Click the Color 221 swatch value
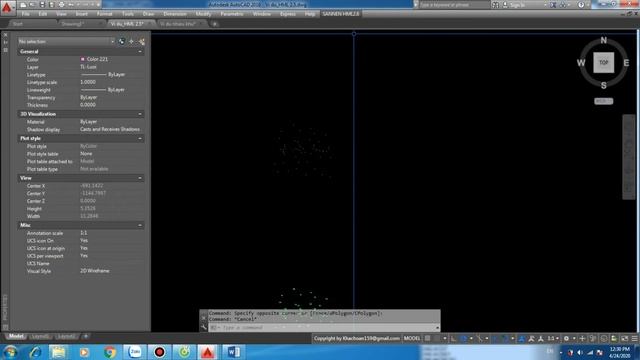The height and width of the screenshot is (360, 640). [94, 59]
